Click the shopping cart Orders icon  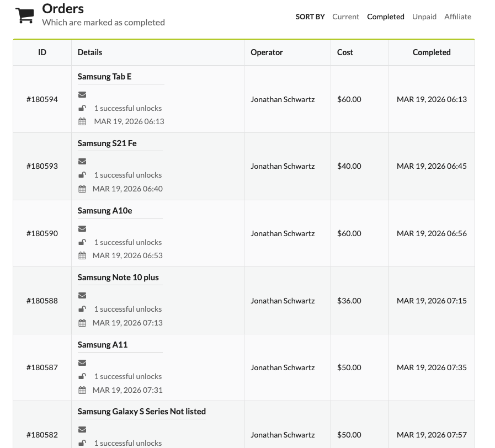click(x=25, y=15)
